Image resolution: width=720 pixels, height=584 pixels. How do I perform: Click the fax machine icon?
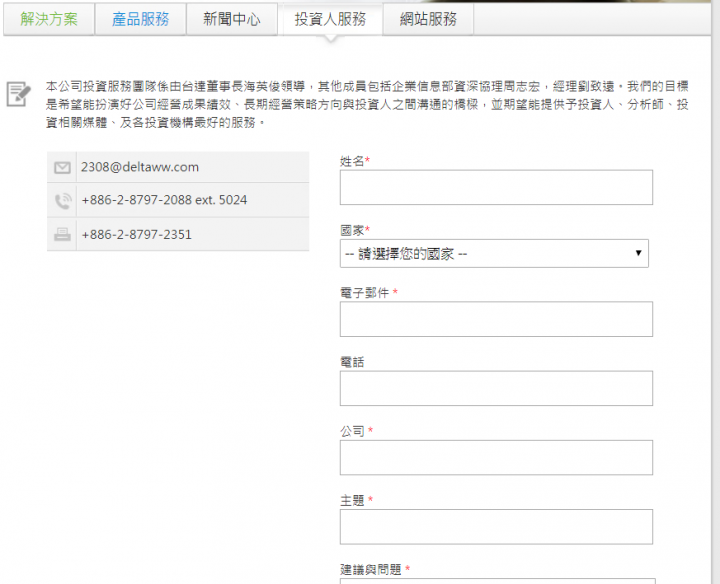pyautogui.click(x=62, y=235)
